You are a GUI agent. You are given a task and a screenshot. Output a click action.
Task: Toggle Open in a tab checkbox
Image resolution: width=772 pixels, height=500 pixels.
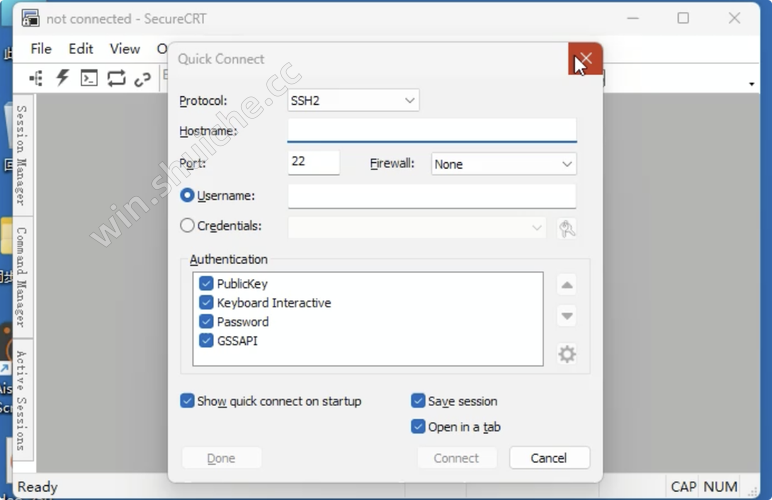pyautogui.click(x=418, y=426)
